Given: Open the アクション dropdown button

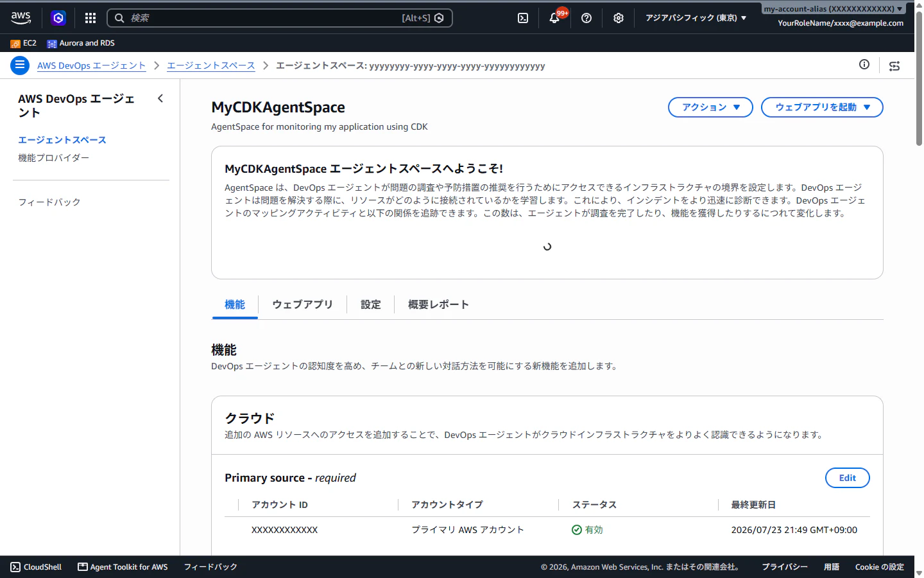Looking at the screenshot, I should [711, 107].
